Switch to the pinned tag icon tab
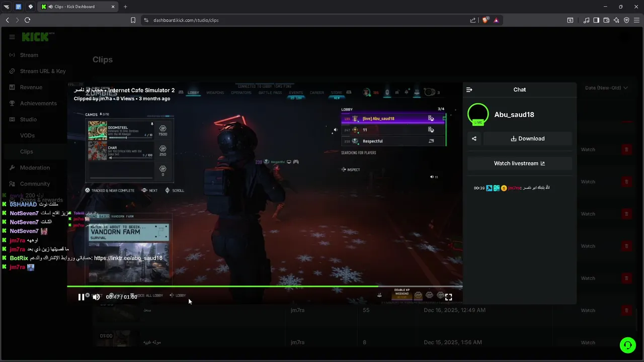Image resolution: width=644 pixels, height=362 pixels. 31,7
